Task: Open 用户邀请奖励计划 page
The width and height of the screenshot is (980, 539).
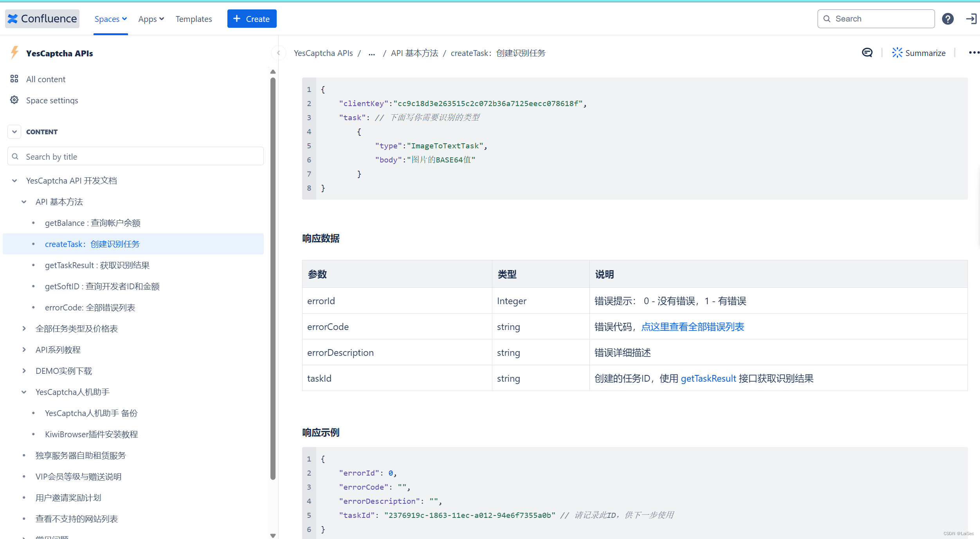Action: (68, 498)
